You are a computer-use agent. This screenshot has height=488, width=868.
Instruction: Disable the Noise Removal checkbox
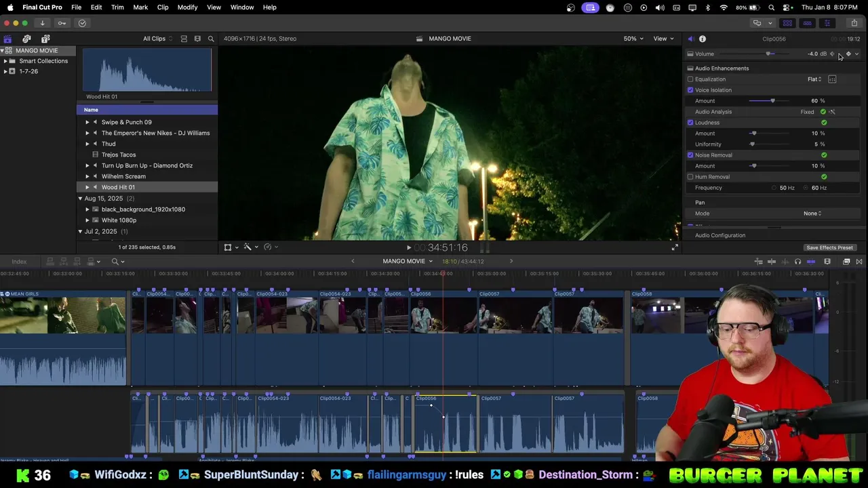tap(690, 155)
